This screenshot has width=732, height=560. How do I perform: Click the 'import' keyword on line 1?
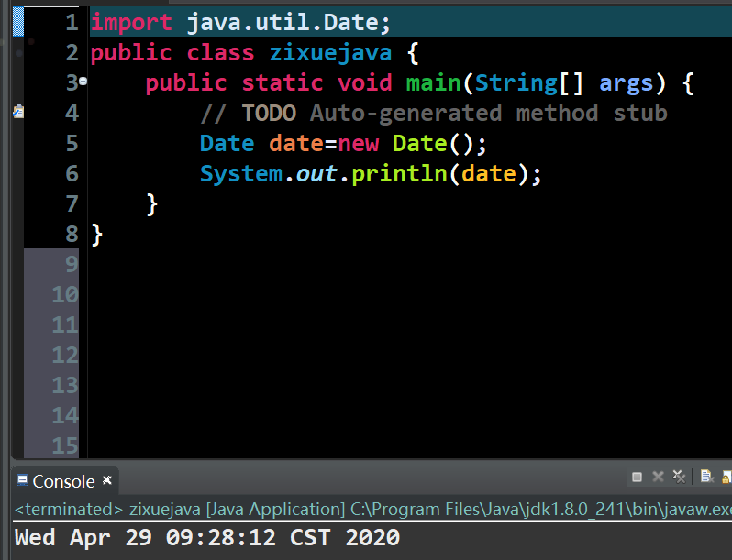(x=131, y=23)
